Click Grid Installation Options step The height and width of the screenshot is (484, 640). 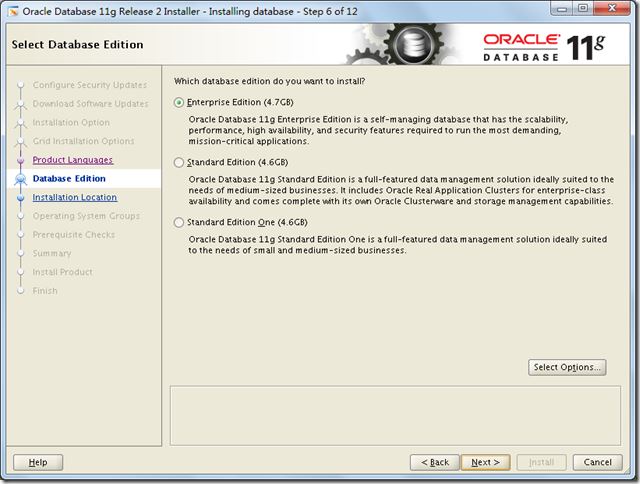83,141
